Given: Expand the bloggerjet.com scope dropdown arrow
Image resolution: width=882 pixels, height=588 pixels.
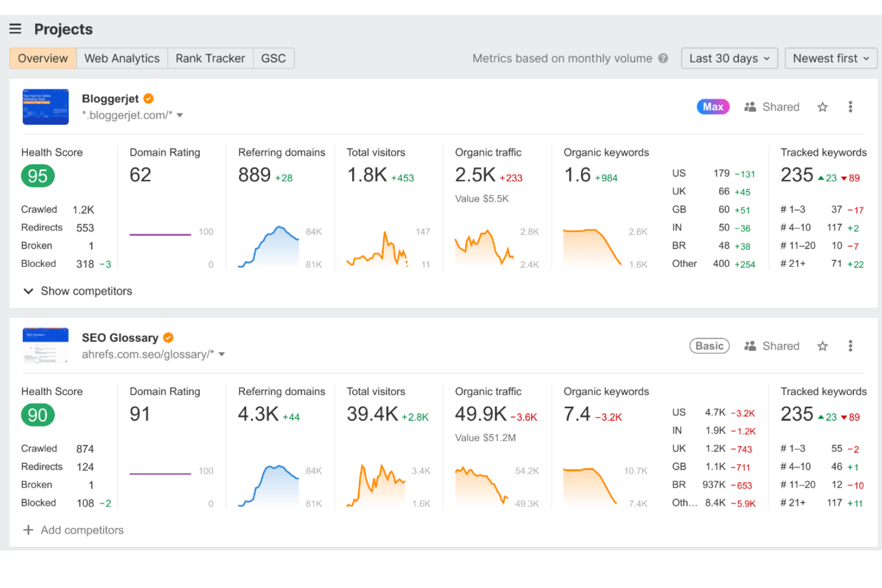Looking at the screenshot, I should 180,116.
